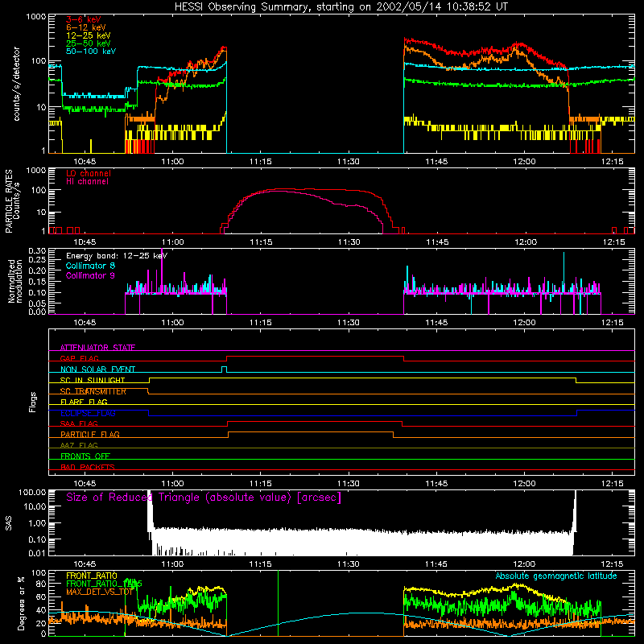This screenshot has height=644, width=644.
Task: Click the PARTICLE_FLAG label
Action: tap(90, 434)
